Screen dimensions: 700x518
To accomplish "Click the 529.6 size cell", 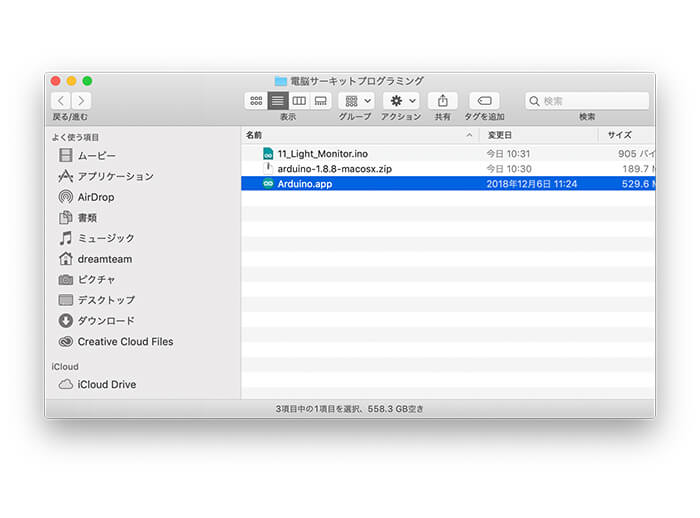I will [638, 184].
